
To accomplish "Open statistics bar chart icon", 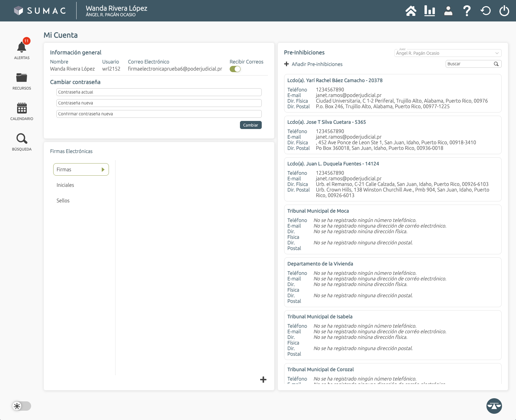I will (x=429, y=11).
